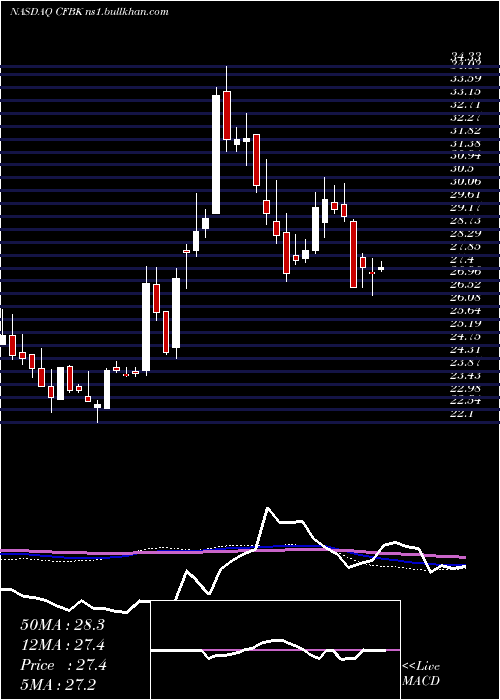Select the 23.43 axis value
Image resolution: width=500 pixels, height=700 pixels.
466,375
